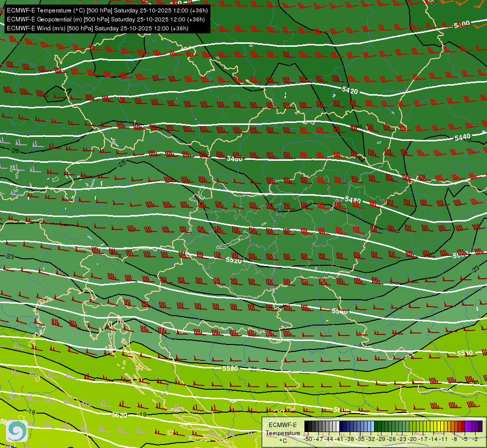The height and width of the screenshot is (448, 487).
Task: Click the 5440 geopotential contour label
Action: point(462,137)
